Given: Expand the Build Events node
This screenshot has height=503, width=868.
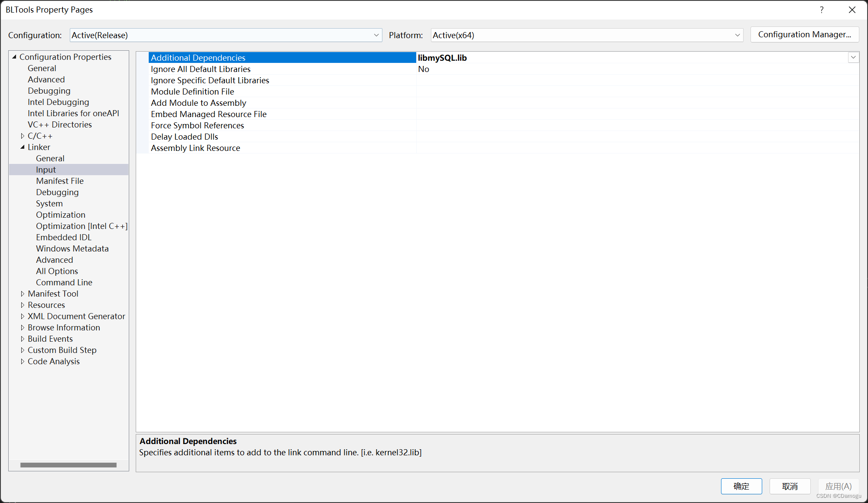Looking at the screenshot, I should (23, 339).
